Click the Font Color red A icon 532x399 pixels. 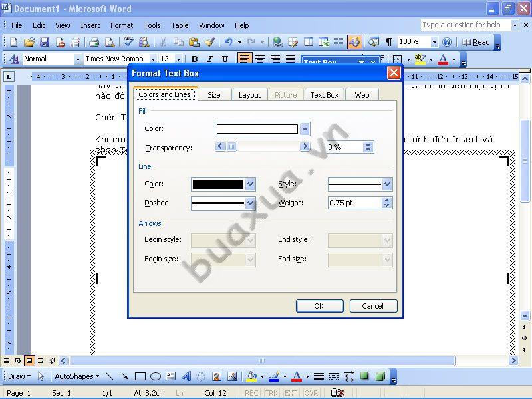point(443,59)
